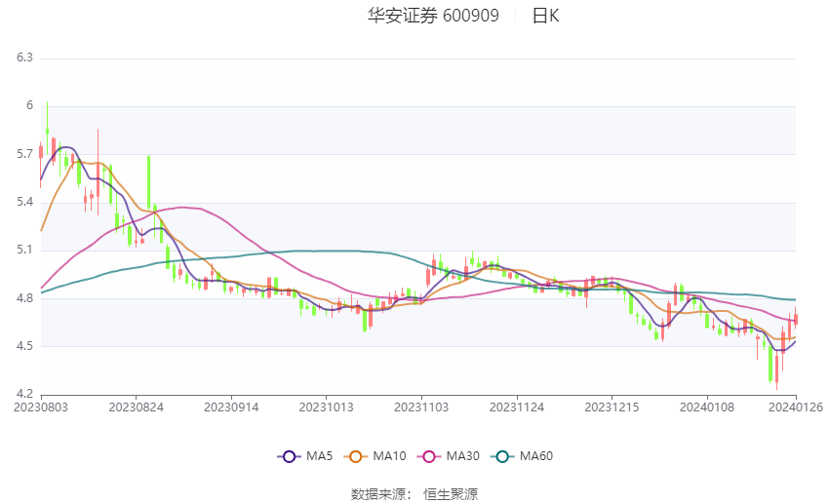829x504 pixels.
Task: Click the 5.4 y-axis price label
Action: click(x=24, y=202)
